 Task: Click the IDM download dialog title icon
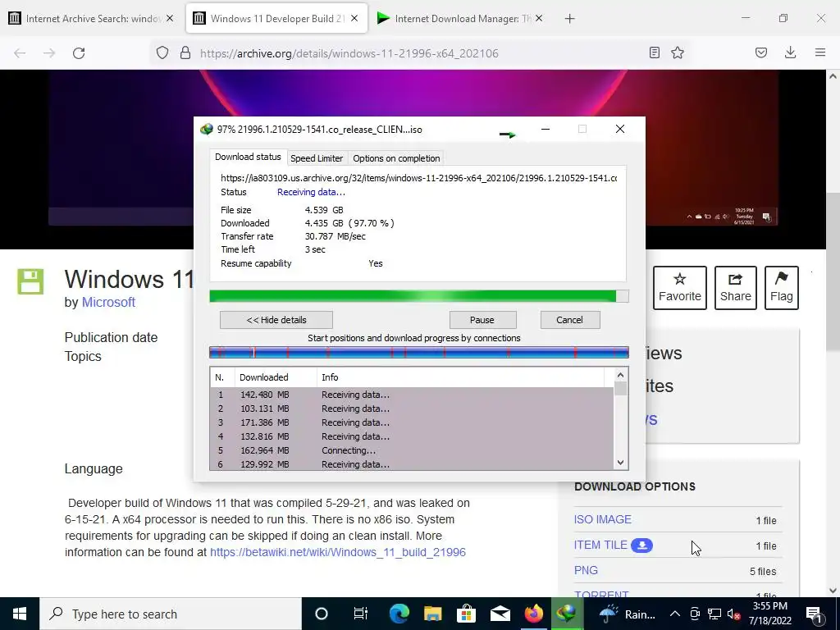206,129
